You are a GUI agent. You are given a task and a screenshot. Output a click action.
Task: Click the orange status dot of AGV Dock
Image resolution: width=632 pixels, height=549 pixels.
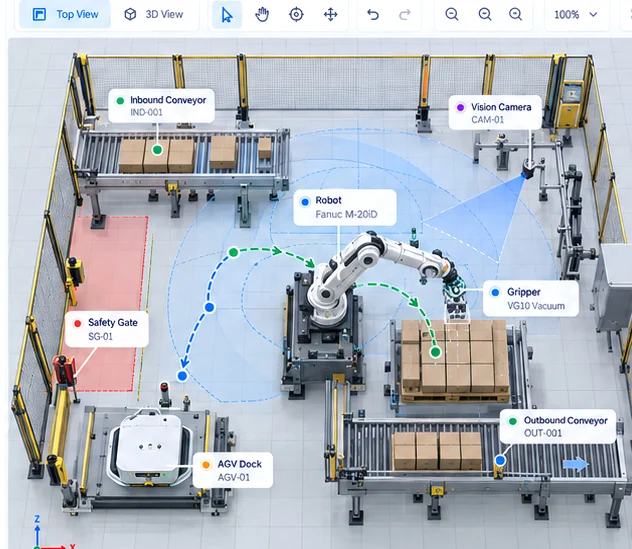click(x=206, y=465)
